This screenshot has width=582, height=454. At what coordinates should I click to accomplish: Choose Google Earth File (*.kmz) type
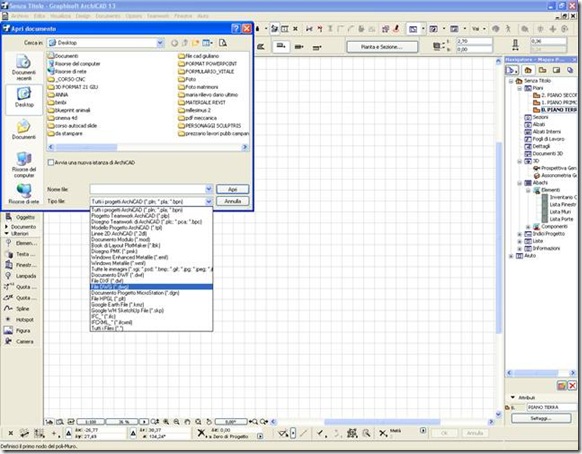coord(151,305)
